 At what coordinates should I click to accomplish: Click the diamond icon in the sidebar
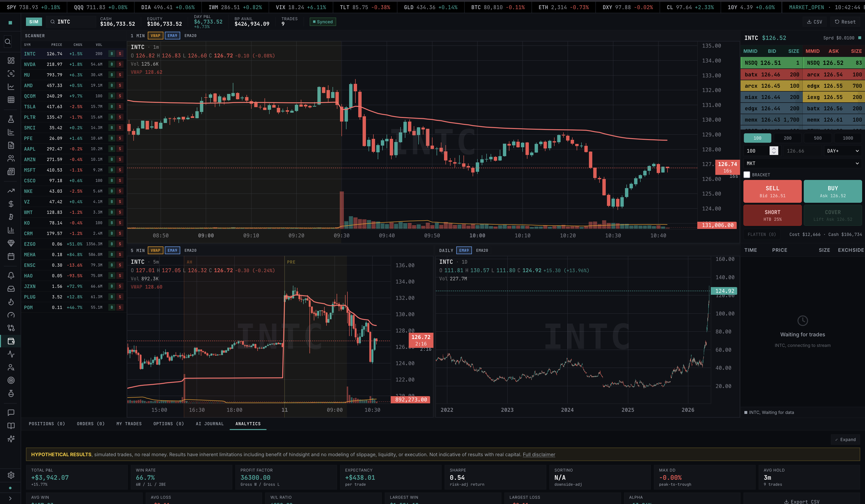pos(11,243)
